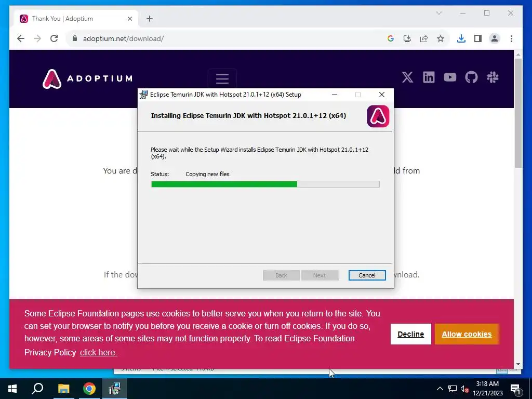Screen dimensions: 532x399
Task: Click the scrollbar's down arrow
Action: [518, 364]
